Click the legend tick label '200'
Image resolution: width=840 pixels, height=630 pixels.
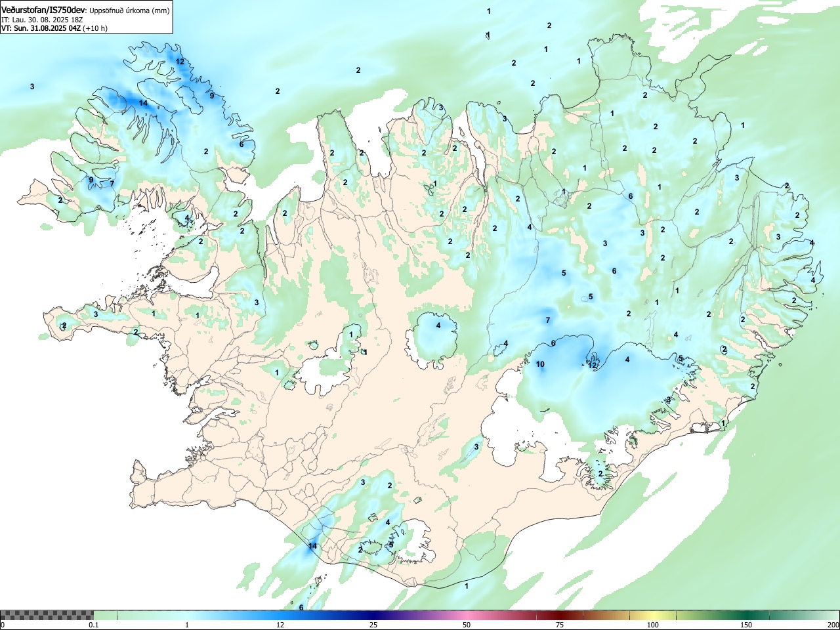click(x=833, y=625)
